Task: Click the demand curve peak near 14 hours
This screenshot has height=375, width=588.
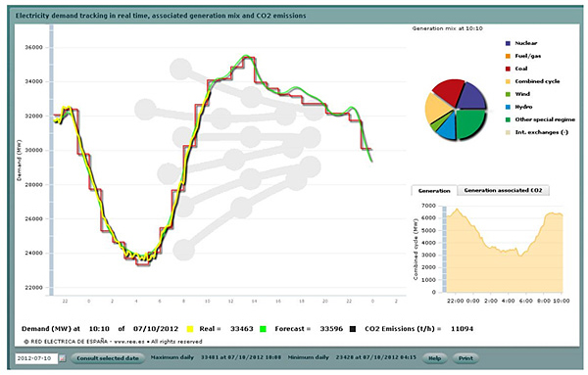Action: tap(246, 56)
